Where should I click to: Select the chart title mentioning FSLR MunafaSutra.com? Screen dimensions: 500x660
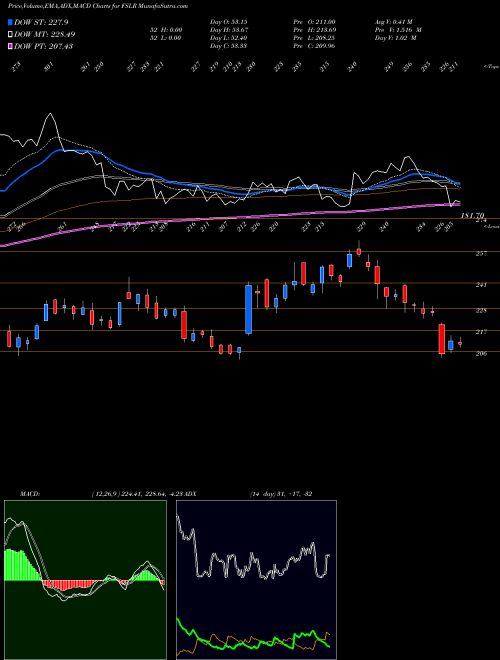(98, 6)
